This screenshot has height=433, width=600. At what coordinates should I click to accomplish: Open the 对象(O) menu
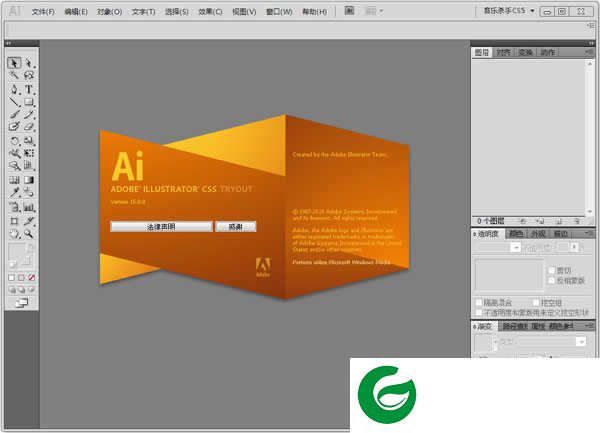click(109, 12)
